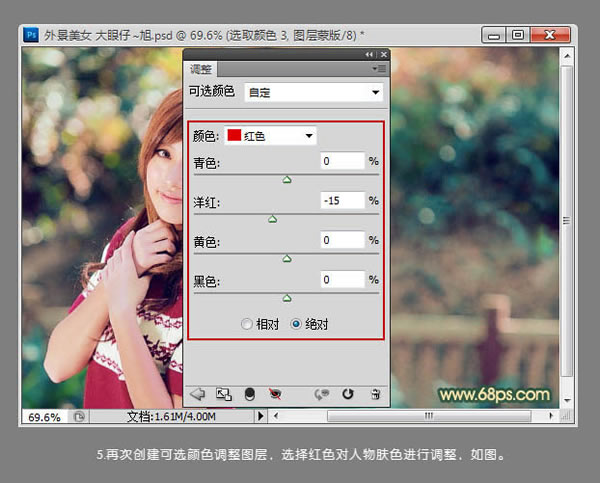
Task: Click the 黑色 percentage input field
Action: coord(342,279)
